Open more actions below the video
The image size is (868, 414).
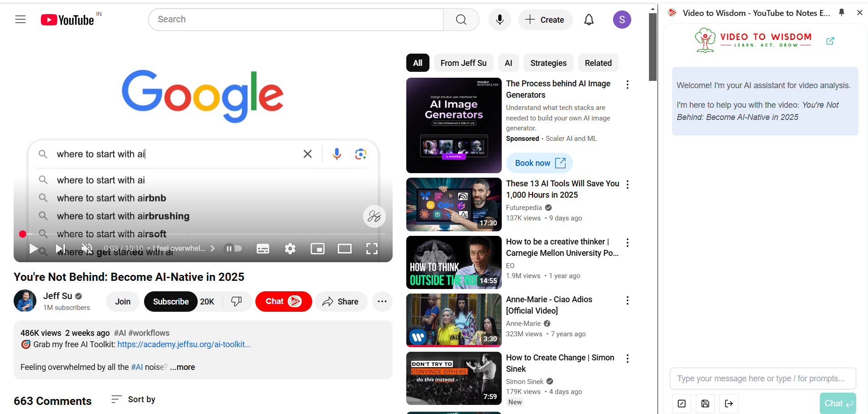382,302
